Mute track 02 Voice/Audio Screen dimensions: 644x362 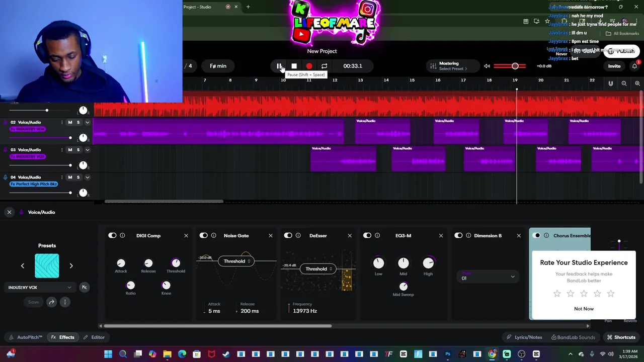pyautogui.click(x=70, y=122)
